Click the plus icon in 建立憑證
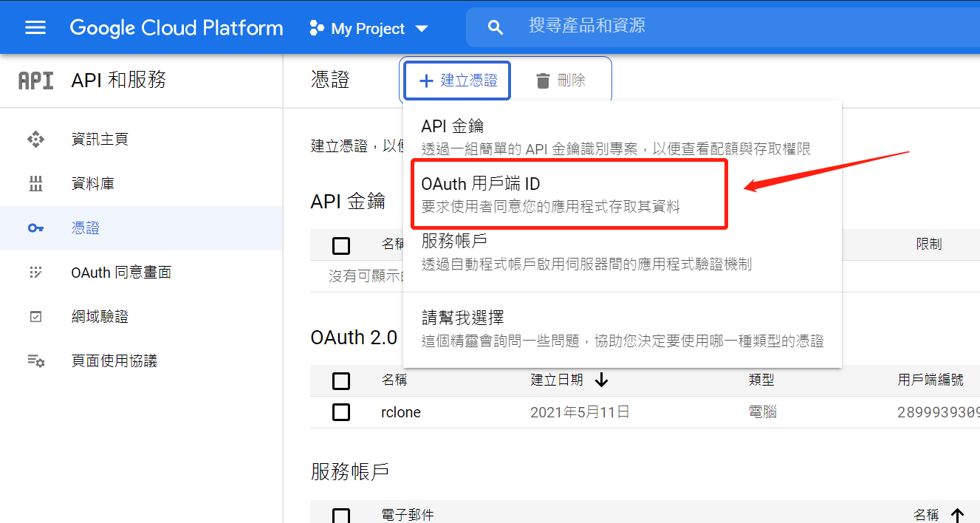 (426, 81)
